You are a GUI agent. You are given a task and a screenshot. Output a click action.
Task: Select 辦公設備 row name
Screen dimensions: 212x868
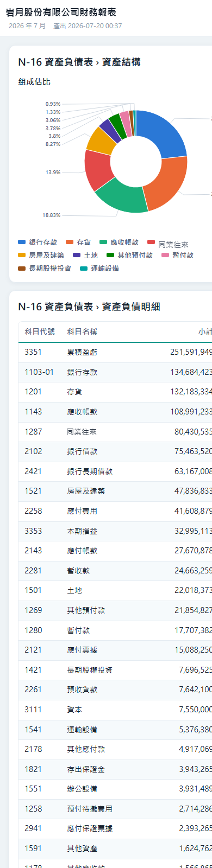coord(82,790)
